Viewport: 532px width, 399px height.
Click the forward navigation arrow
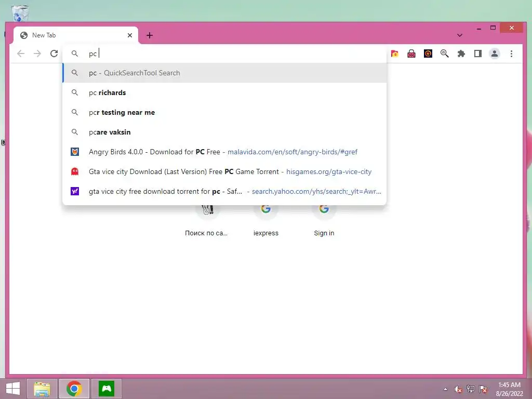[37, 54]
